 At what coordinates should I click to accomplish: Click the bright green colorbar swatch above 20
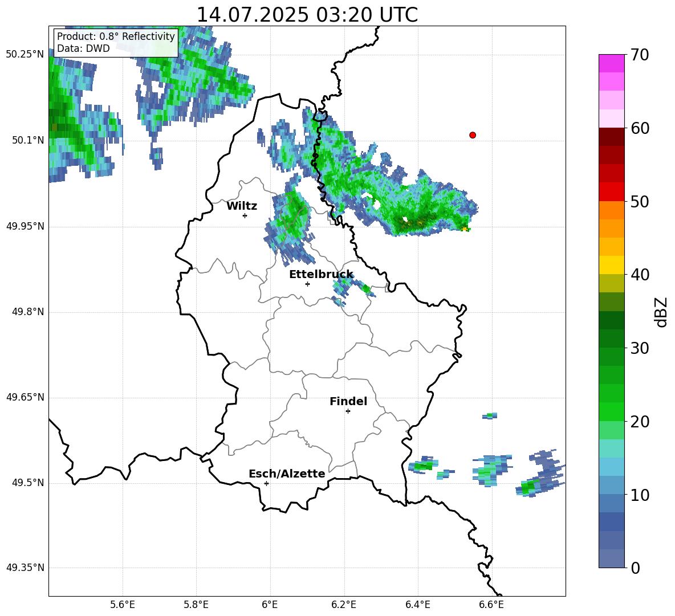[x=612, y=412]
